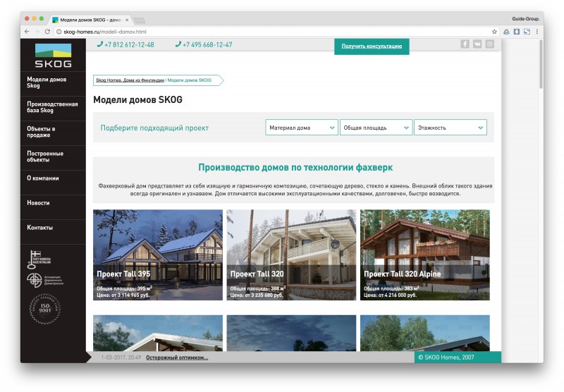Open the Instagram social icon
Image resolution: width=564 pixels, height=392 pixels.
coord(489,44)
